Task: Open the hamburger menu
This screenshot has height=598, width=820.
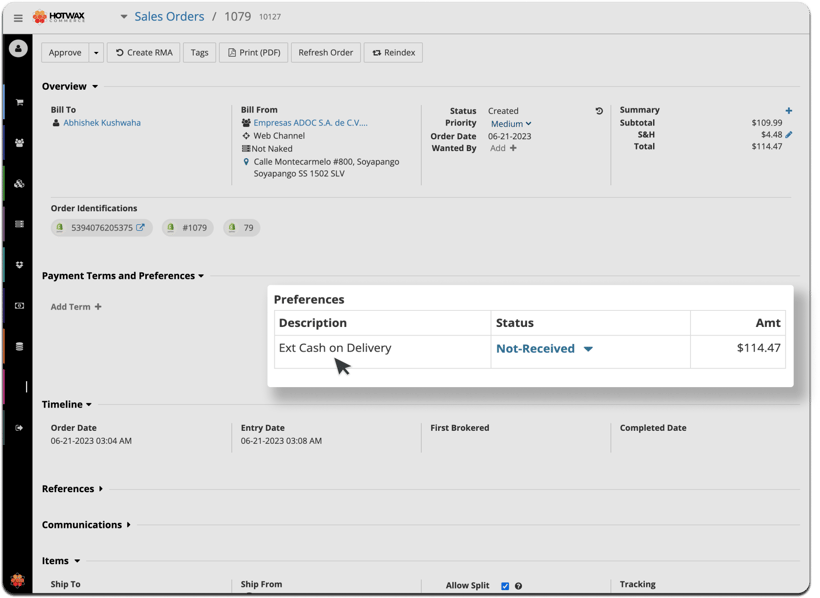Action: [x=18, y=18]
